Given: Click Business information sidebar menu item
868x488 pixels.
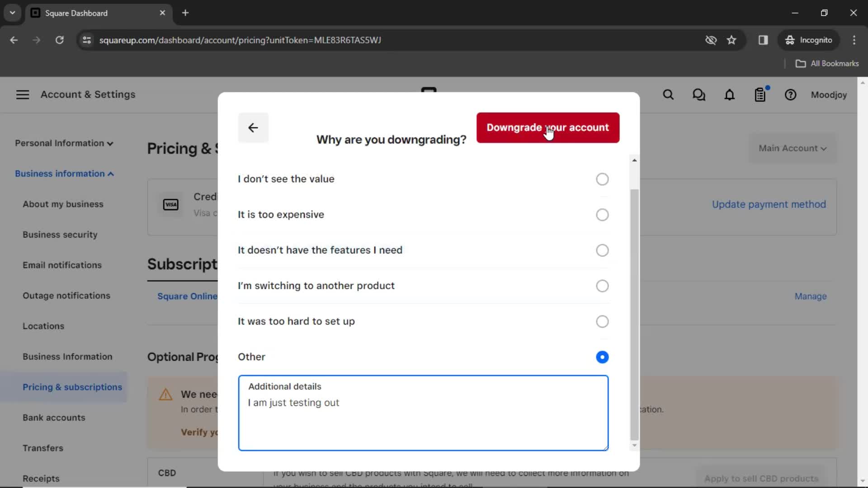Looking at the screenshot, I should [64, 174].
